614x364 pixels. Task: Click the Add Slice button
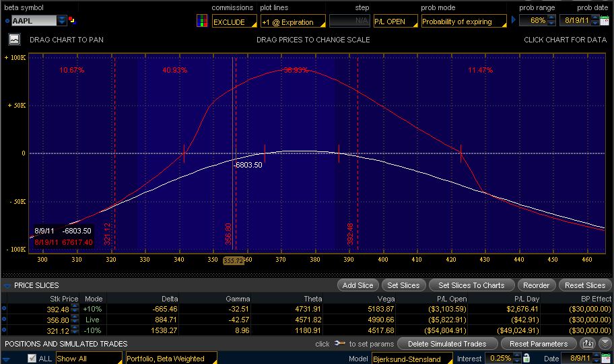(x=357, y=285)
